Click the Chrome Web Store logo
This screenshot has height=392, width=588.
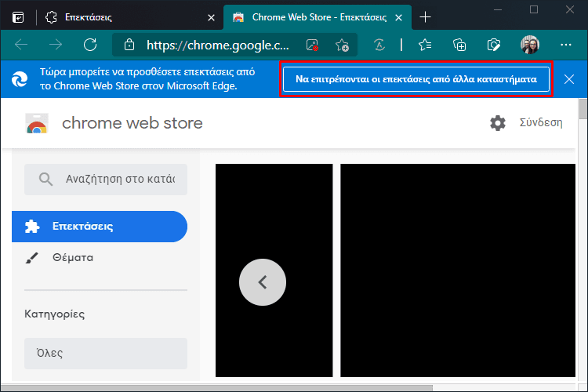37,123
